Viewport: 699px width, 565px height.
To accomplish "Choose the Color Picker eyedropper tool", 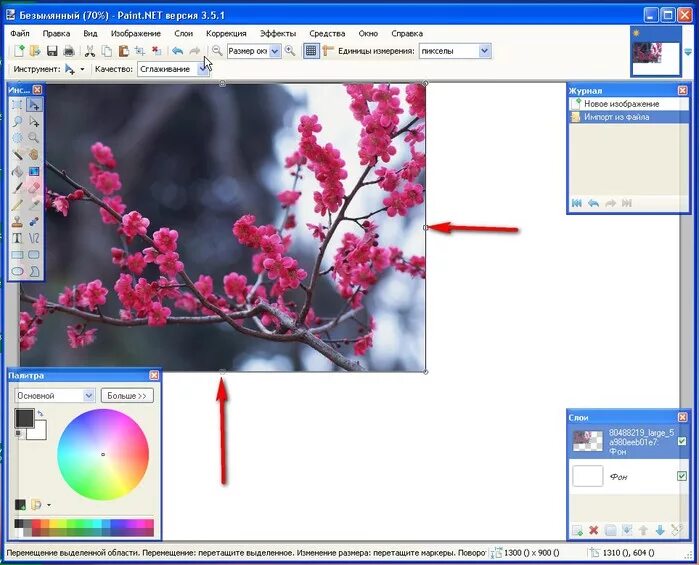I will [34, 205].
